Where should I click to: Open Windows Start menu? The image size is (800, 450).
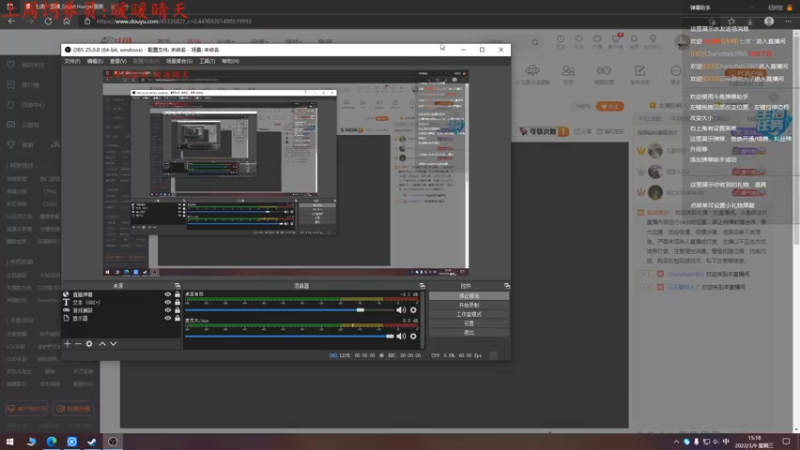click(10, 441)
